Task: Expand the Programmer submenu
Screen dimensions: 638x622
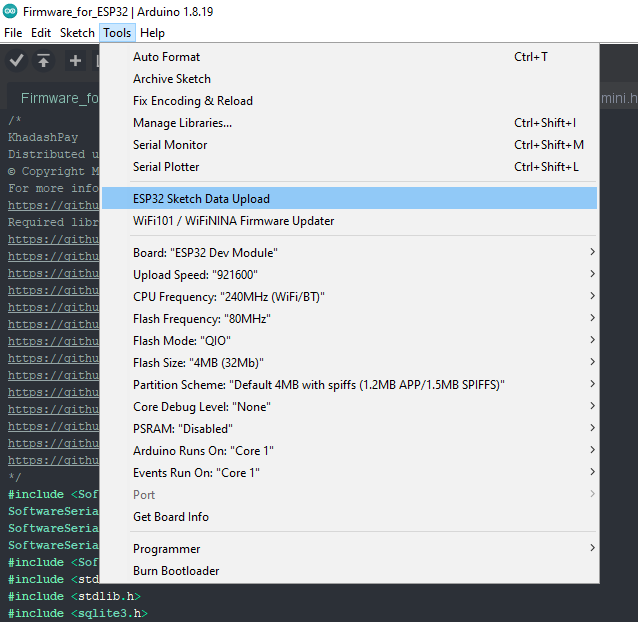Action: [349, 549]
